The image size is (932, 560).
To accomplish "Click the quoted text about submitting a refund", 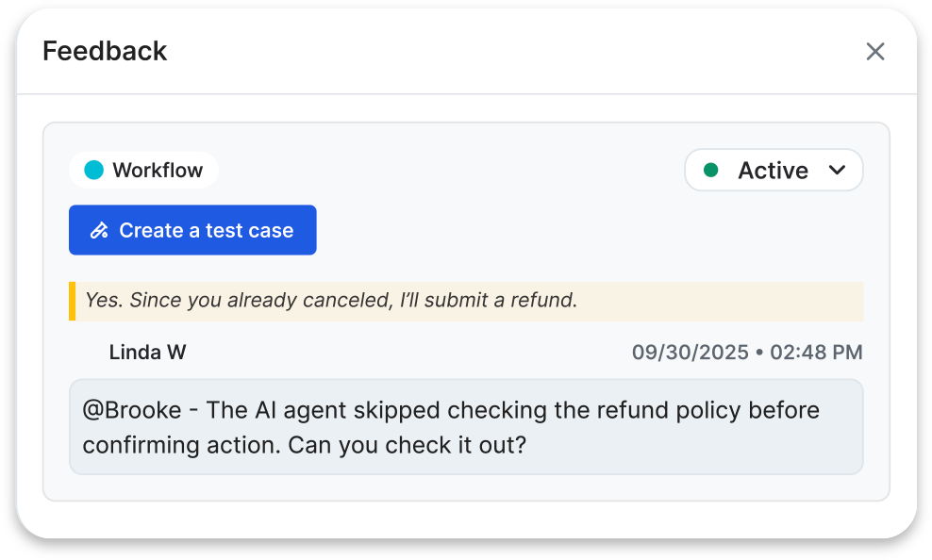I will 331,300.
